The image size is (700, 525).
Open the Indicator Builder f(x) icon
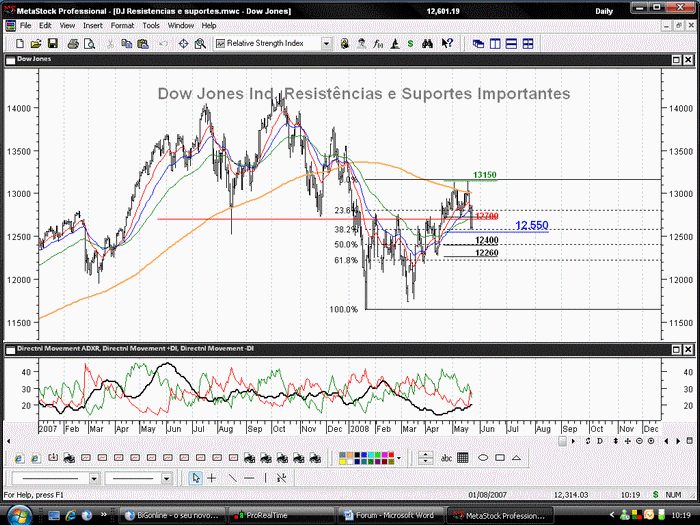tap(378, 44)
